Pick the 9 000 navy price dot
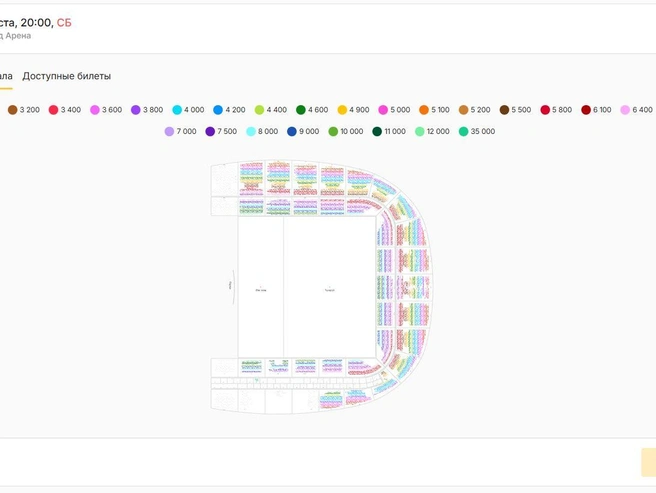The width and height of the screenshot is (656, 493). tap(292, 131)
